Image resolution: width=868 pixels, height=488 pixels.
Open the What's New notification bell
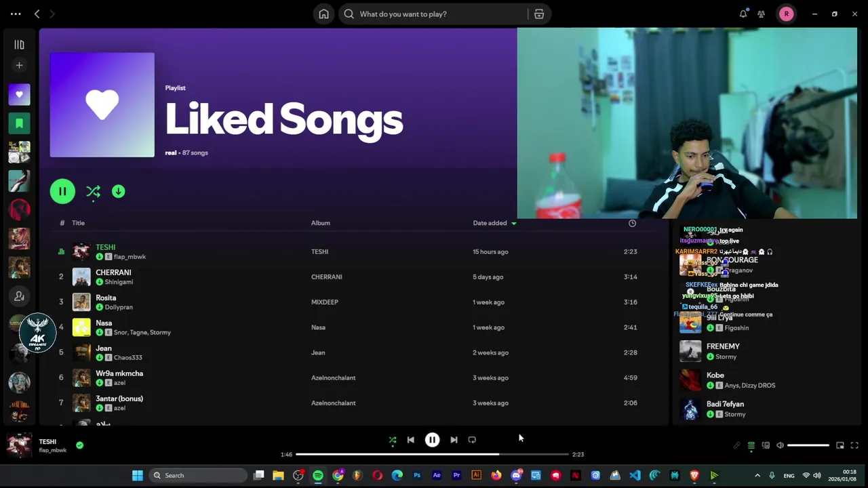pos(743,14)
